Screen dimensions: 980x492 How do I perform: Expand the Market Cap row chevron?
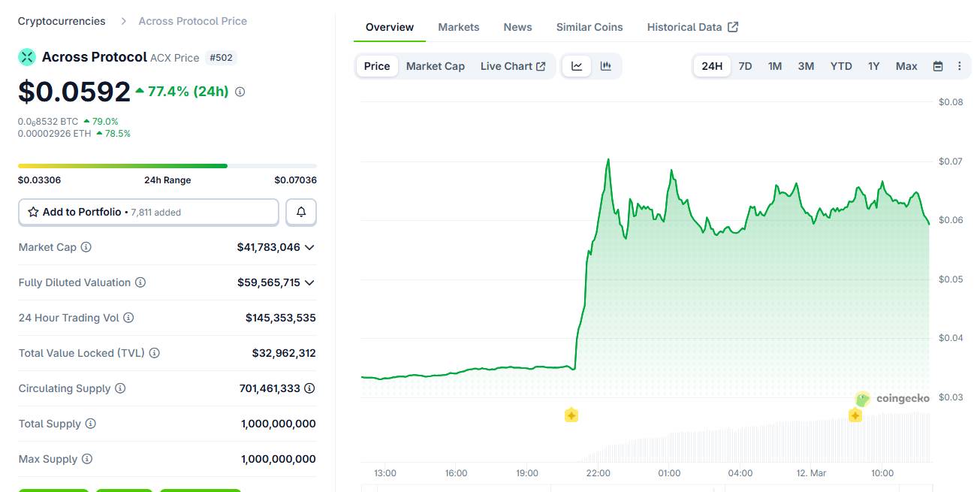point(311,247)
